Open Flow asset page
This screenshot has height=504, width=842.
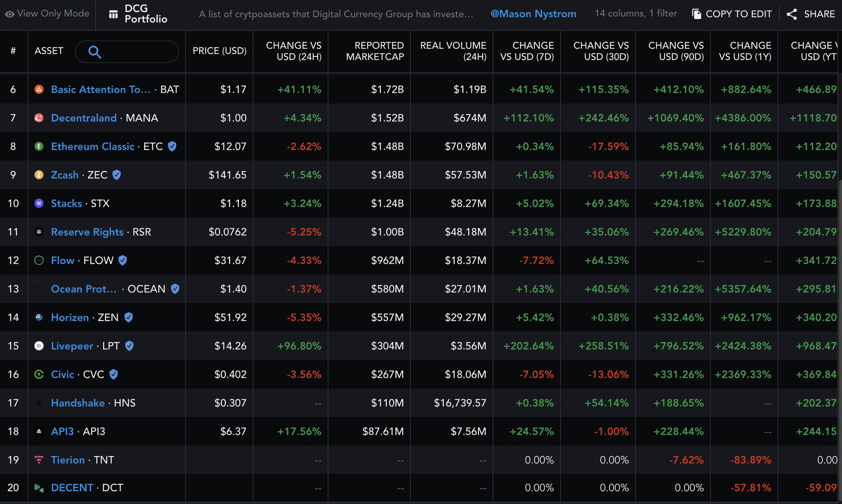pos(62,260)
